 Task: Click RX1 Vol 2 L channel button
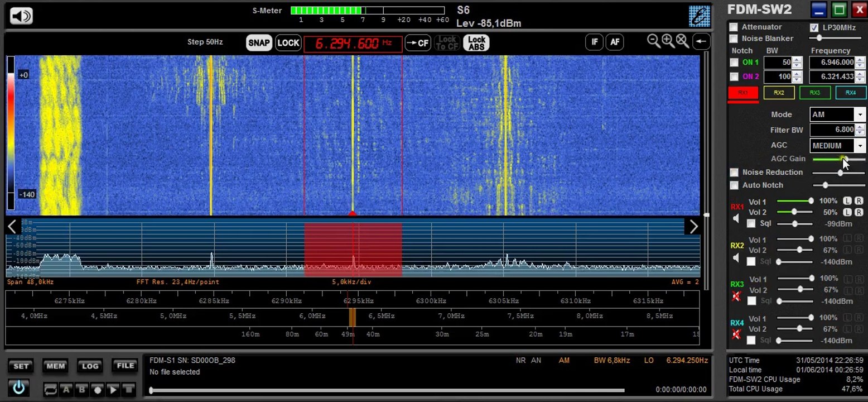click(x=847, y=212)
